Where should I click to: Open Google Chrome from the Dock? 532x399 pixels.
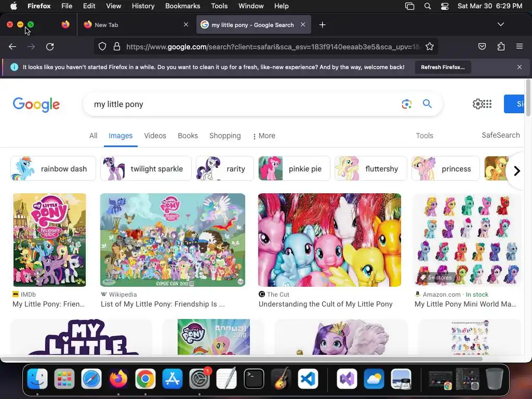pos(145,379)
